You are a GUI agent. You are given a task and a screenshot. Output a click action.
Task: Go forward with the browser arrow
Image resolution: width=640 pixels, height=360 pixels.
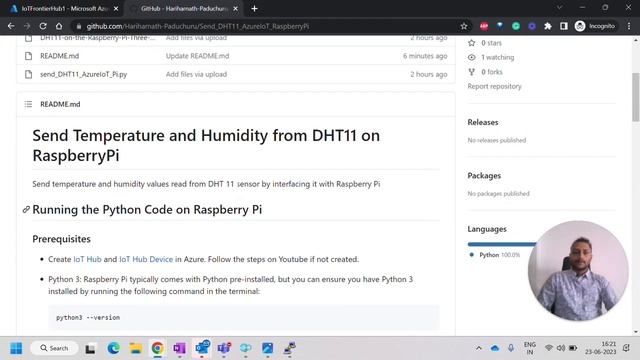pyautogui.click(x=27, y=26)
